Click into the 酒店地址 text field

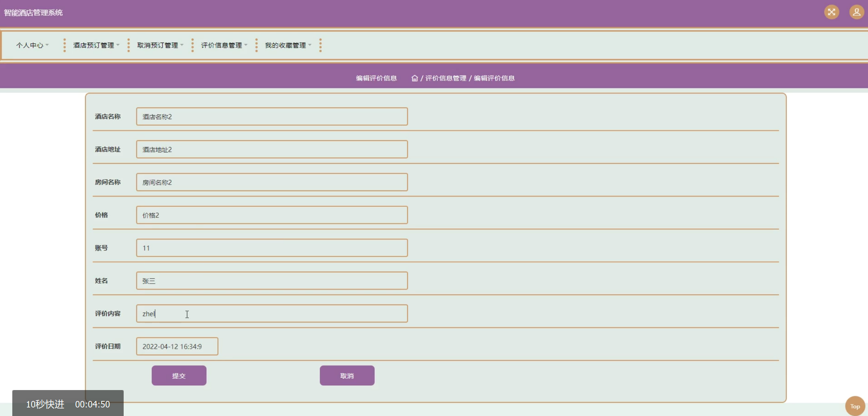click(x=272, y=149)
